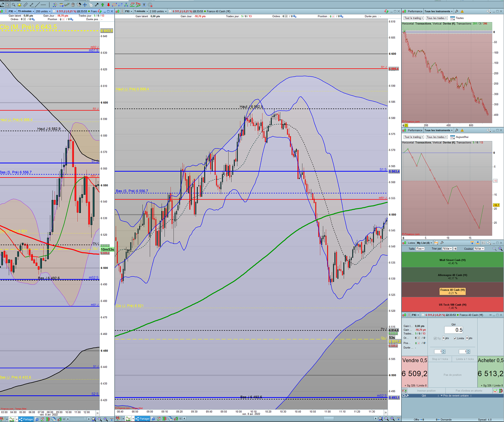504x422 pixels.
Task: Open the calendar icon beside Aujourd'hui
Action: (452, 137)
